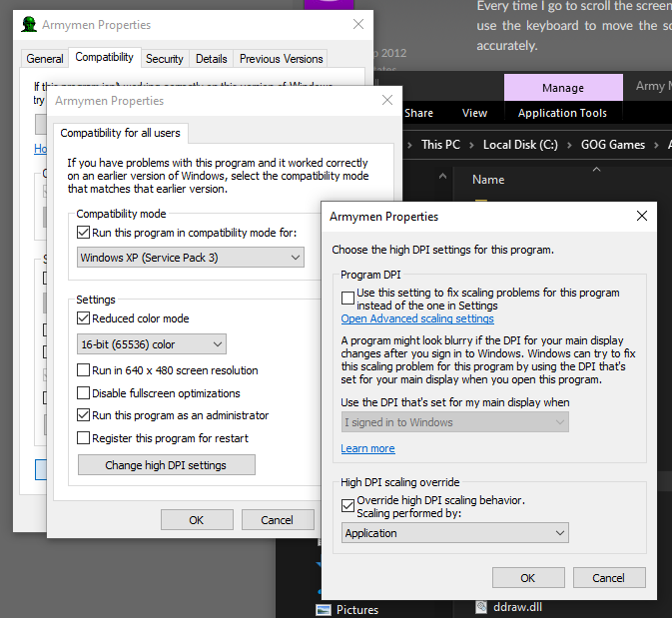Click OK in Compatibility for all users dialog
Viewport: 672px width, 618px height.
(x=197, y=520)
